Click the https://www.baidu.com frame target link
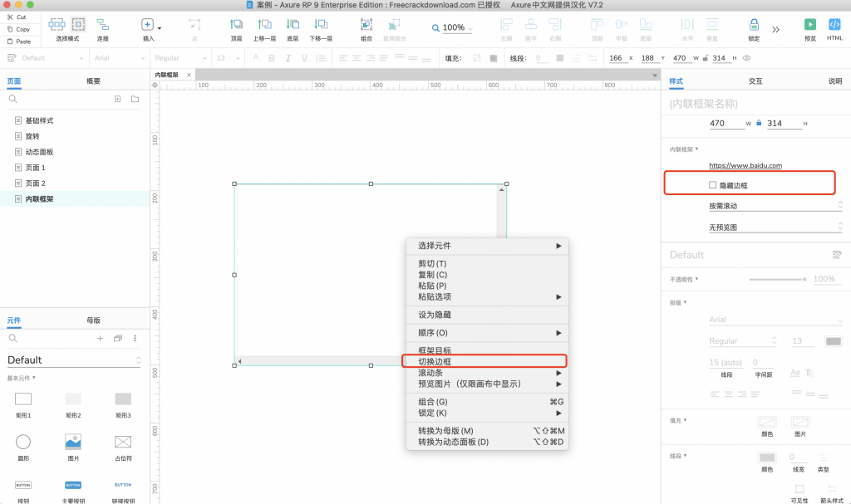The image size is (851, 504). coord(745,165)
